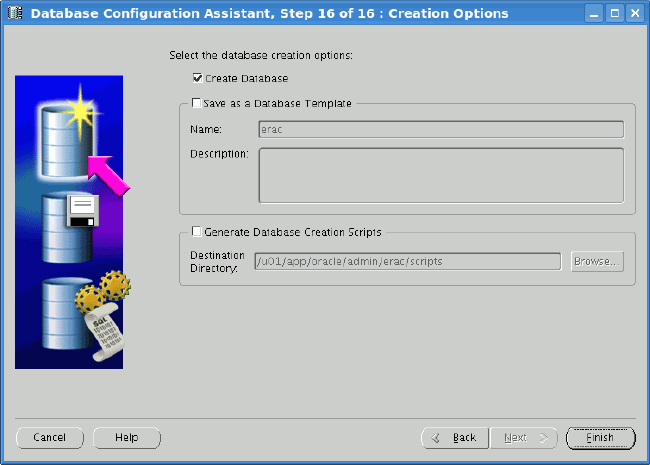This screenshot has height=465, width=650.
Task: Click the Destination Directory path field
Action: pos(407,261)
